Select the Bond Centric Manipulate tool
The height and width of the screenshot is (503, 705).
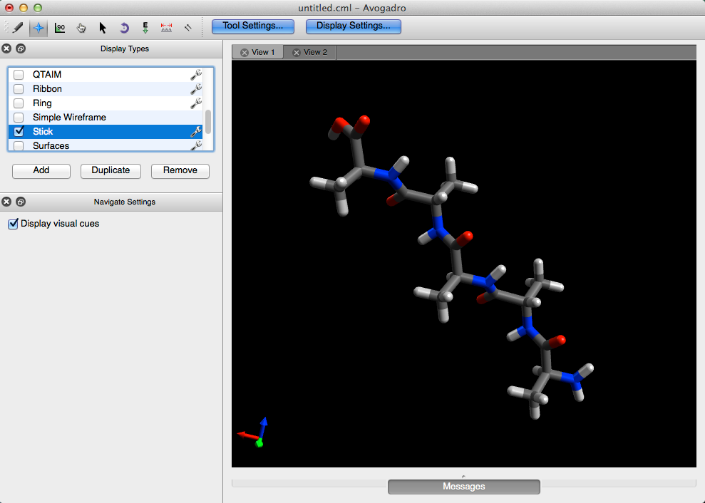coord(60,27)
